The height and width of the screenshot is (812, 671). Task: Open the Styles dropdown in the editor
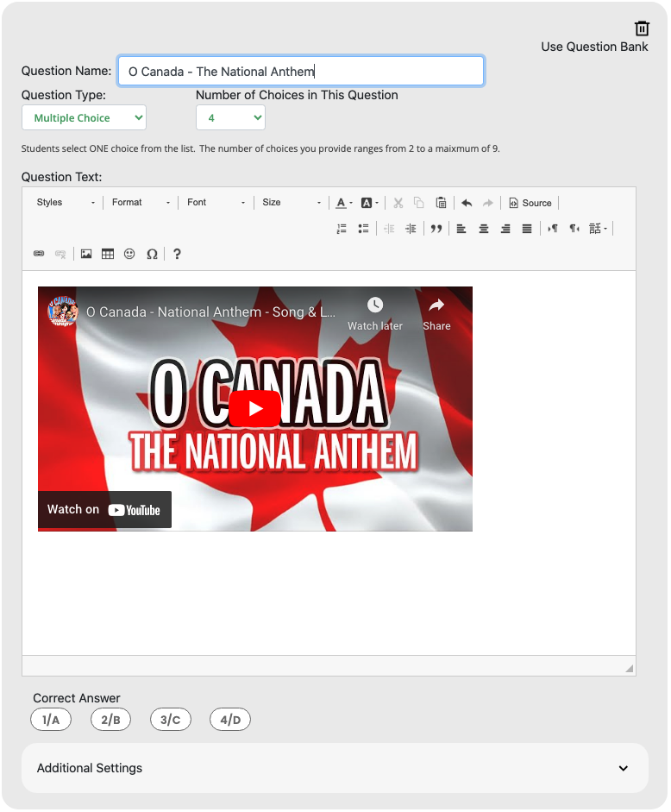(x=66, y=203)
